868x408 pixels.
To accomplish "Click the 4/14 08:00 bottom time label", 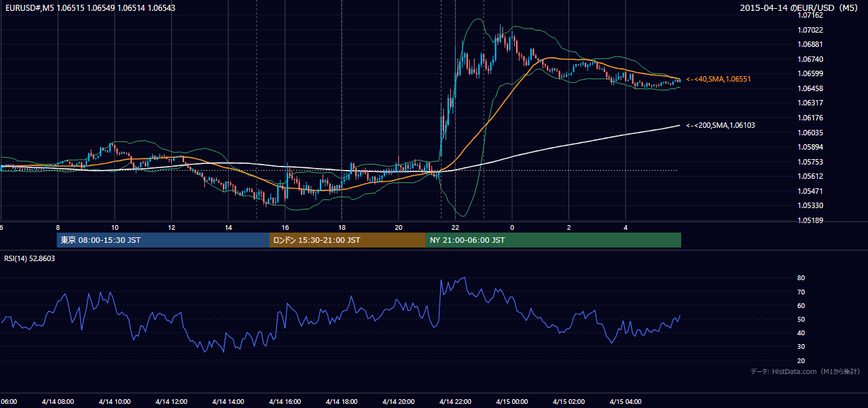I will tap(58, 402).
